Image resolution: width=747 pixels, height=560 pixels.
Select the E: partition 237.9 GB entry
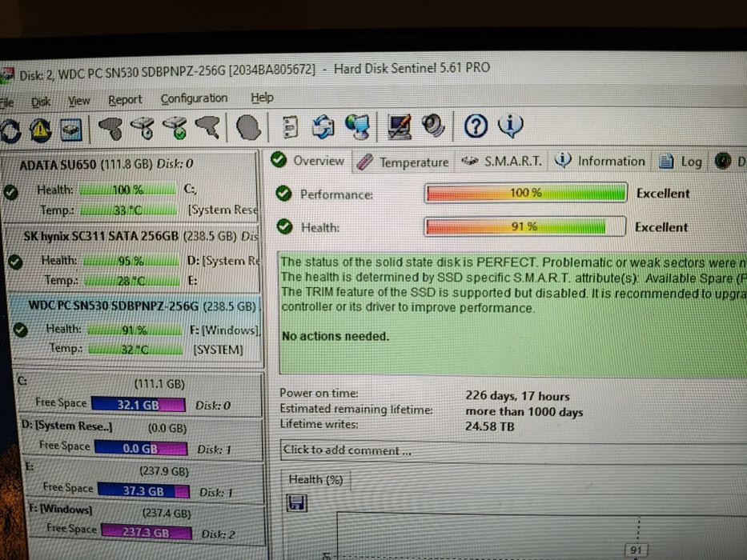click(144, 482)
